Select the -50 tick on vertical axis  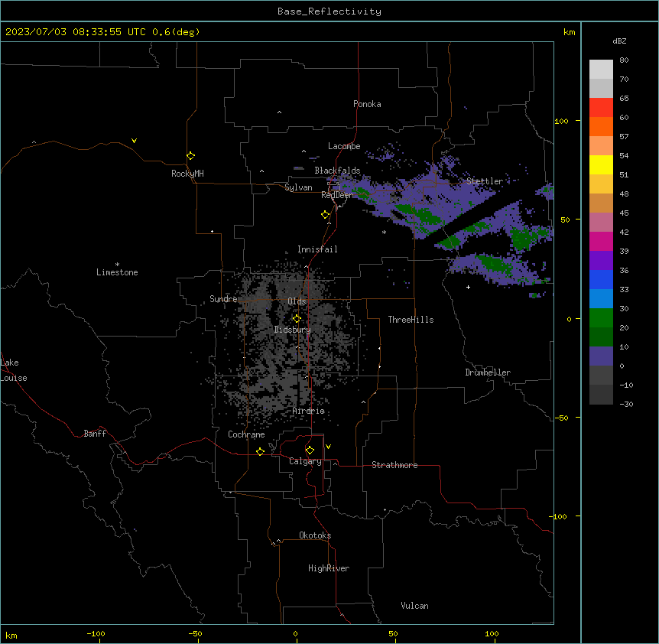pos(561,418)
